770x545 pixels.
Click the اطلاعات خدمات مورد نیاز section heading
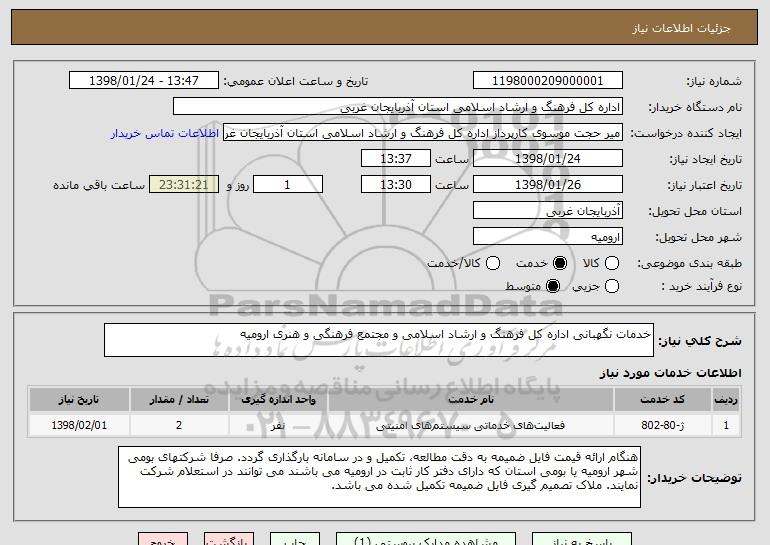click(670, 373)
